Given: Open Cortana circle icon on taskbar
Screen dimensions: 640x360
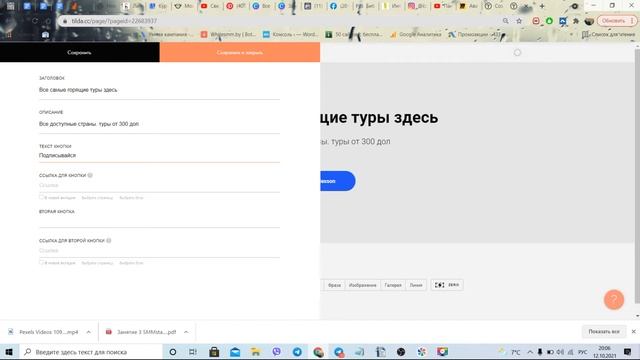Looking at the screenshot, I should click(x=173, y=352).
